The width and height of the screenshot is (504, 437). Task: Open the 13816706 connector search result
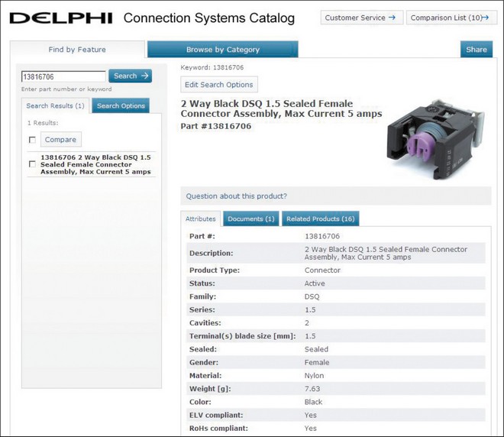[95, 164]
